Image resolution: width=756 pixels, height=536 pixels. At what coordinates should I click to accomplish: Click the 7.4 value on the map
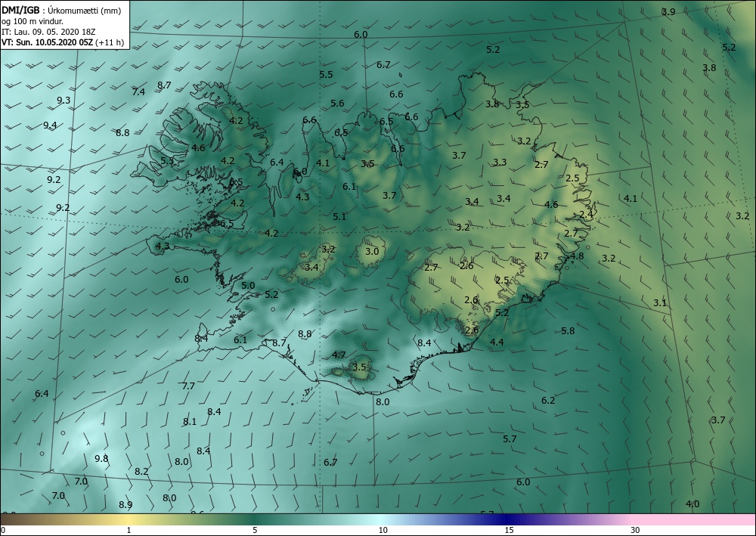(138, 91)
